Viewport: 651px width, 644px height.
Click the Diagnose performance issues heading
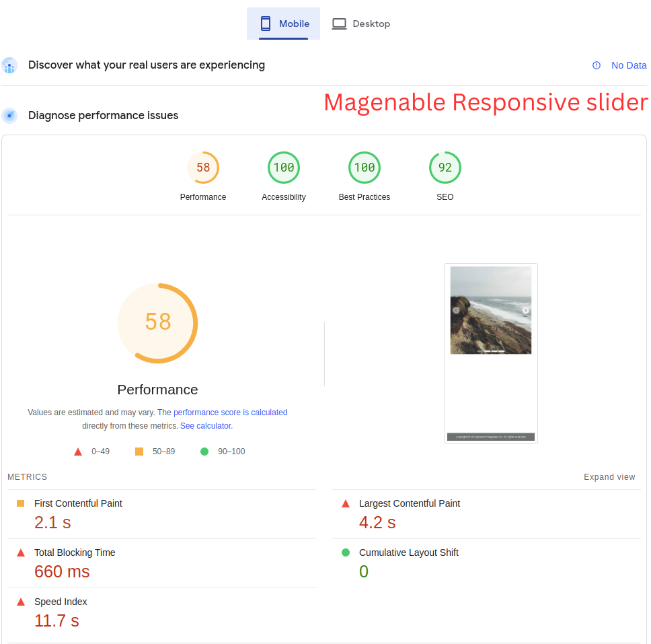[x=104, y=115]
